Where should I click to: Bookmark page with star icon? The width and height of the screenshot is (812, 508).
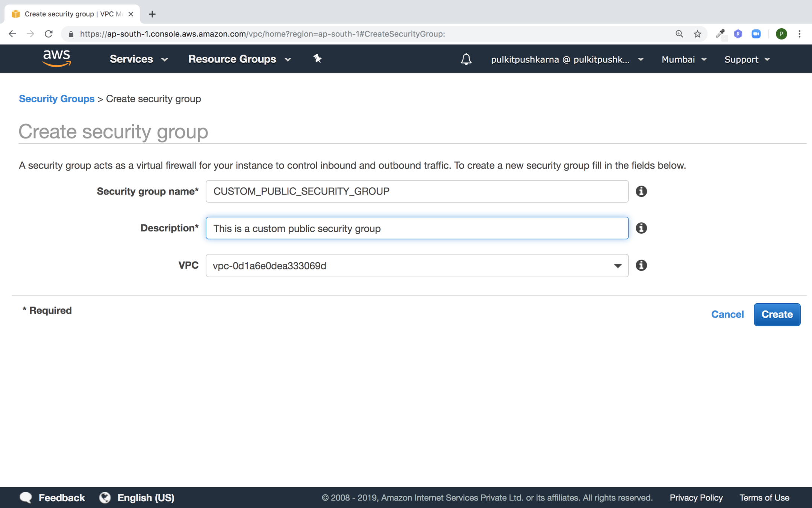697,34
